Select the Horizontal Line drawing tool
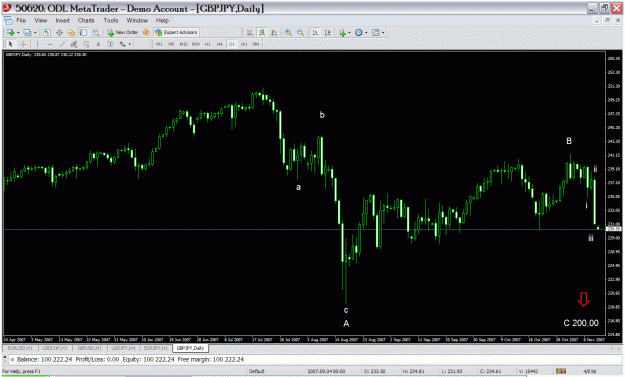The image size is (625, 377). pyautogui.click(x=50, y=44)
